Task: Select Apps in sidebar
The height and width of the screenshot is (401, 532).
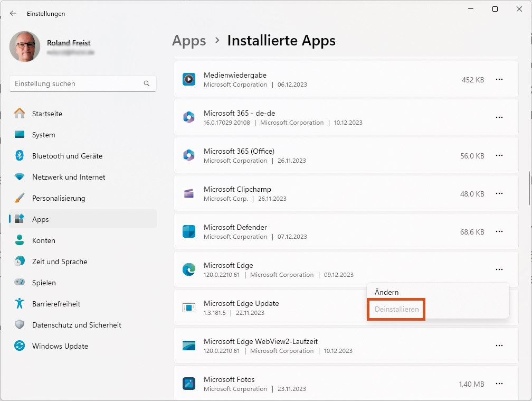Action: pos(83,219)
